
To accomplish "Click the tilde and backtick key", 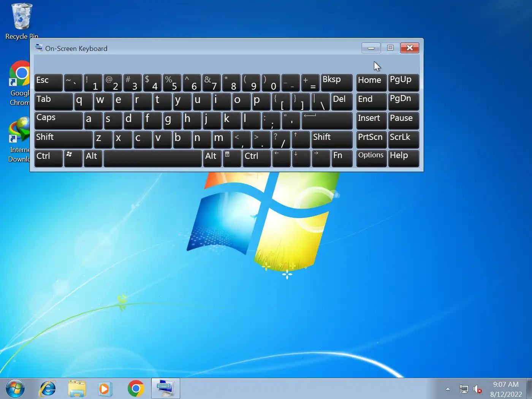I will (73, 82).
